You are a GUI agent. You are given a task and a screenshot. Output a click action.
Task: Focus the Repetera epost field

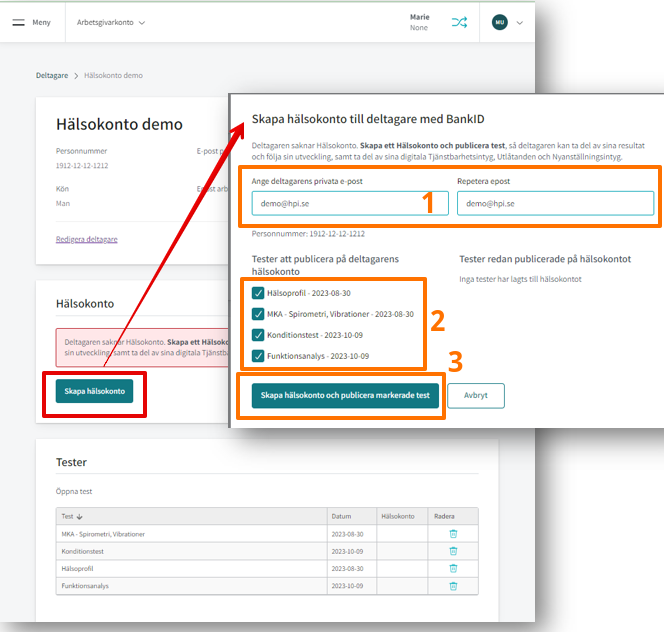point(555,203)
